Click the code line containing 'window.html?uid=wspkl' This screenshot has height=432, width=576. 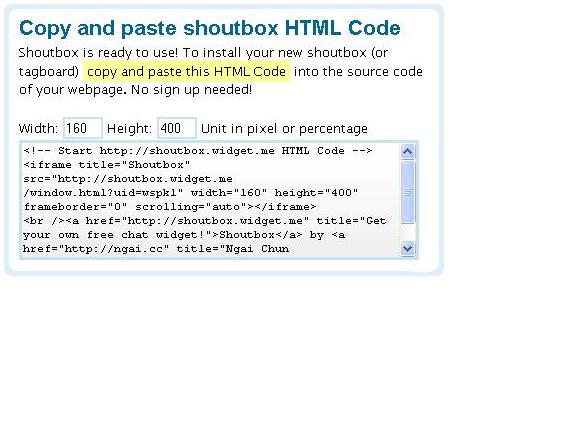(191, 193)
